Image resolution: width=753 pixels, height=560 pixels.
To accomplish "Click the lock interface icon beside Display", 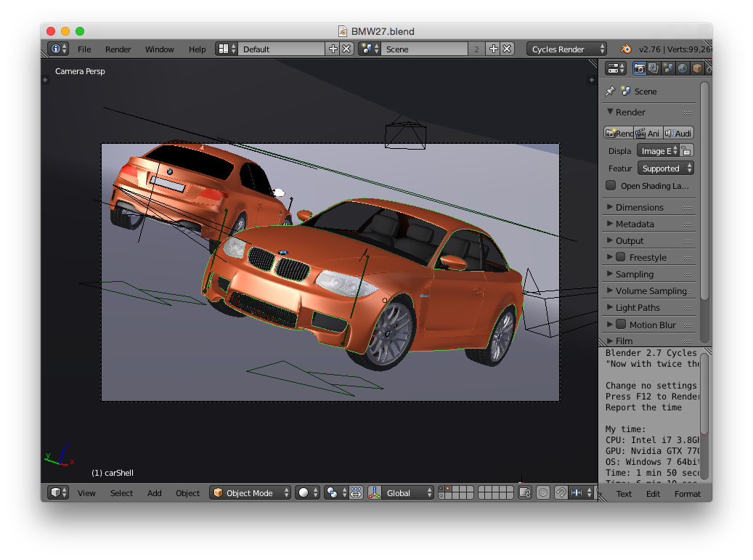I will pyautogui.click(x=687, y=150).
